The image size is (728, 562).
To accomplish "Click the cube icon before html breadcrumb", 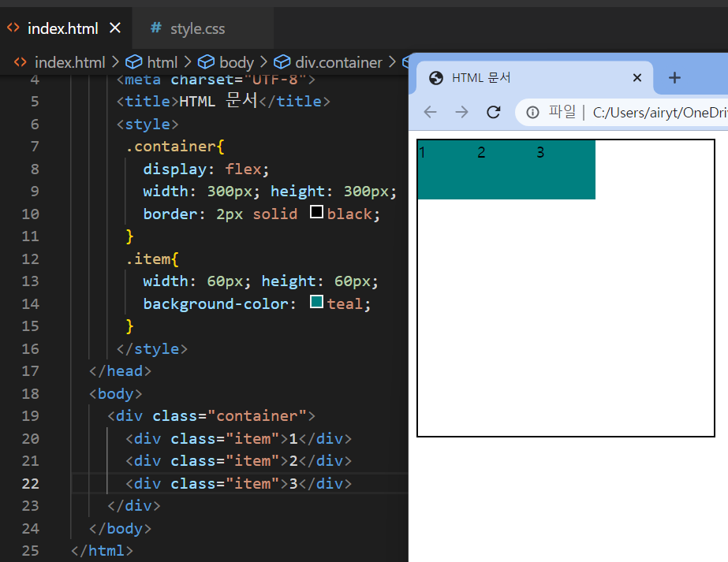I will [x=134, y=61].
